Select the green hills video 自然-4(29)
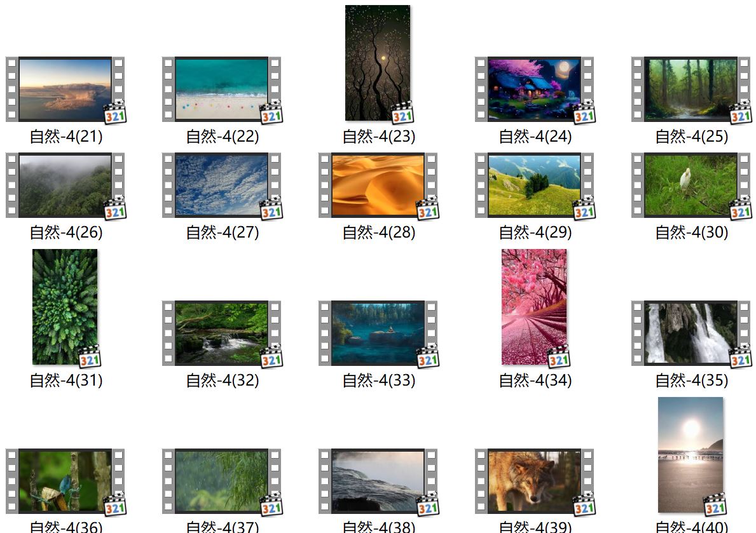Screen dimensions: 756x533 point(534,185)
